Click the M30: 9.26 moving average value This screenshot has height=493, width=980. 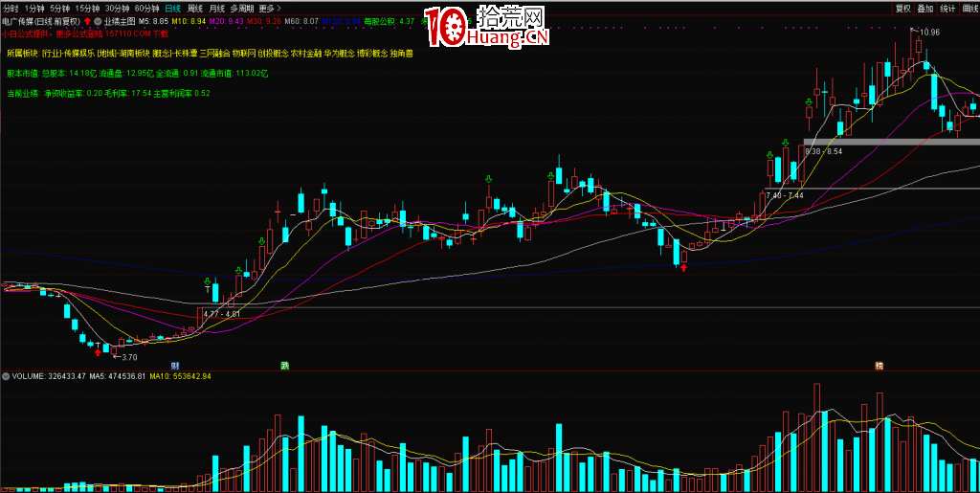(x=263, y=21)
